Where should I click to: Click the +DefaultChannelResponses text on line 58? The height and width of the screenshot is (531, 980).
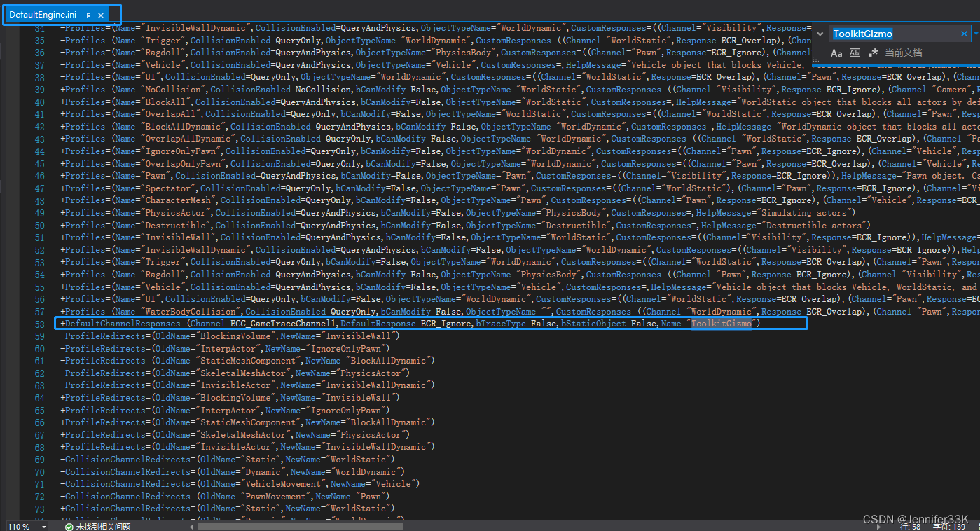pos(123,324)
